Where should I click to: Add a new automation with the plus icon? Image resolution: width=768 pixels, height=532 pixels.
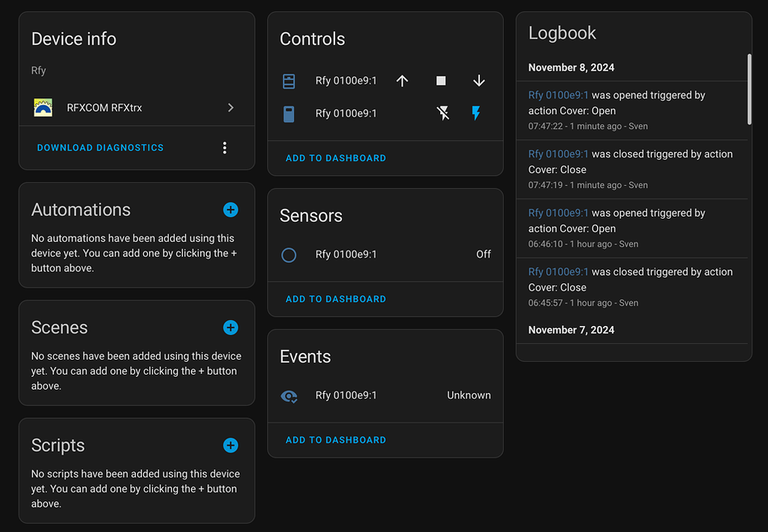[x=230, y=210]
